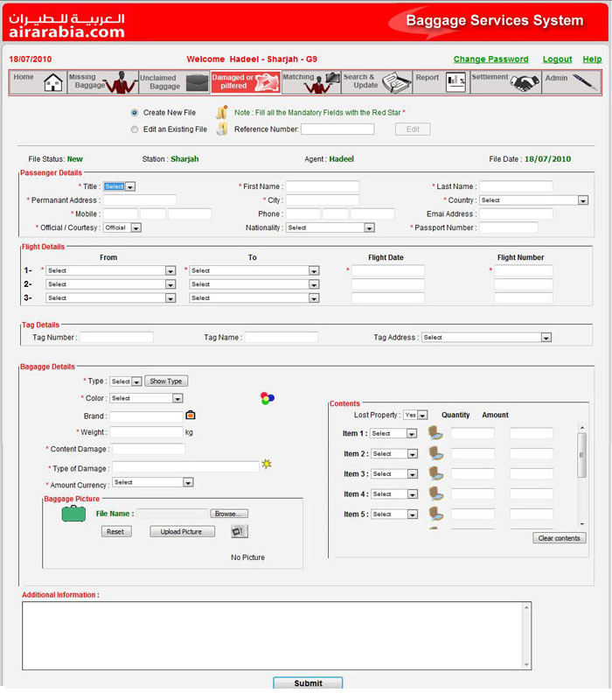Click the brand bag icon next to Brand field

[191, 416]
